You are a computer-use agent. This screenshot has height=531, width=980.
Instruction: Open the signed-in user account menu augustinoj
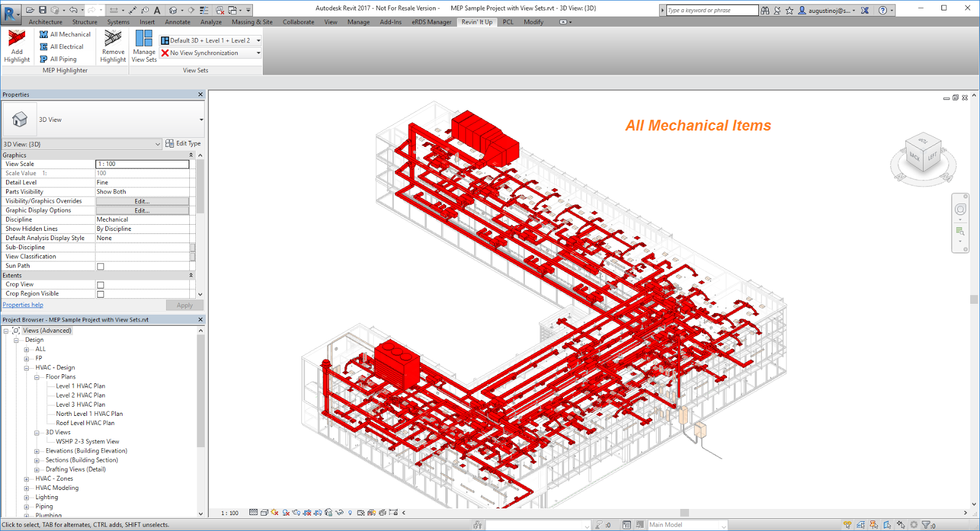click(x=827, y=10)
